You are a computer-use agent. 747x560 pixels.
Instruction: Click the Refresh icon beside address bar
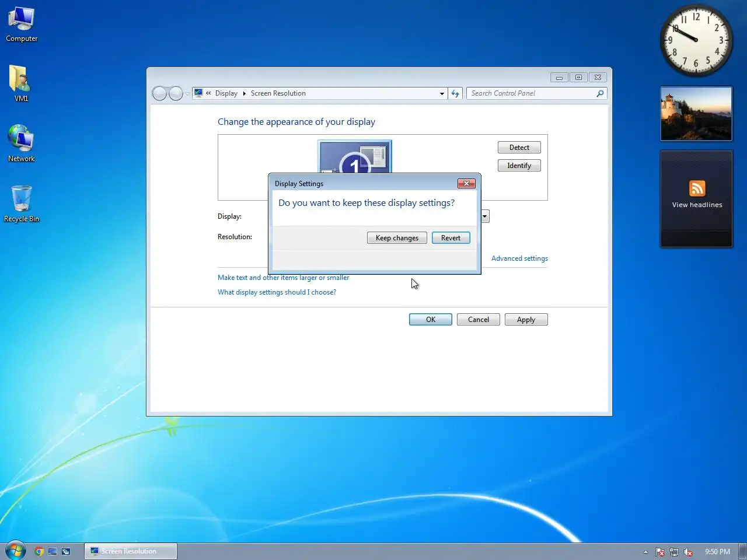(x=456, y=93)
